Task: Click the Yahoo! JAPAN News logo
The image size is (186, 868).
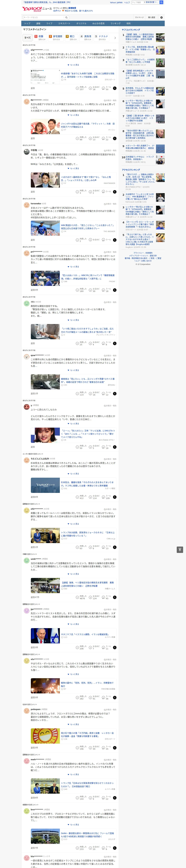Action: [37, 9]
